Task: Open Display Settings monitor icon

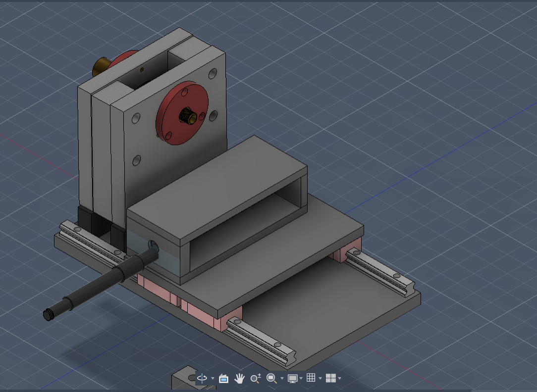Action: coord(292,378)
